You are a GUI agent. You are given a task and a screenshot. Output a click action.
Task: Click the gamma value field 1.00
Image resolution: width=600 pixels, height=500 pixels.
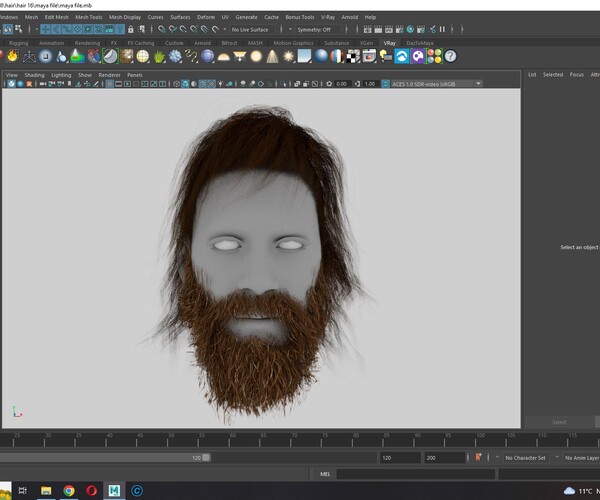pos(370,84)
